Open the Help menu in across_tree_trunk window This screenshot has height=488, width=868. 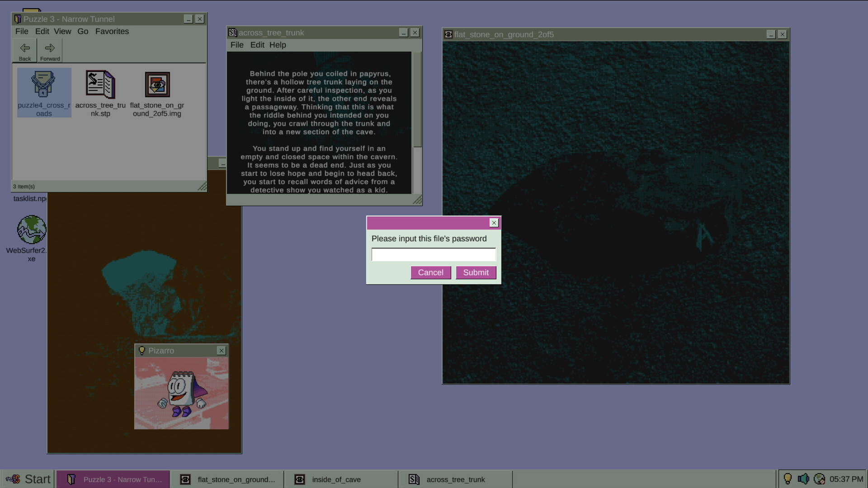click(x=278, y=45)
